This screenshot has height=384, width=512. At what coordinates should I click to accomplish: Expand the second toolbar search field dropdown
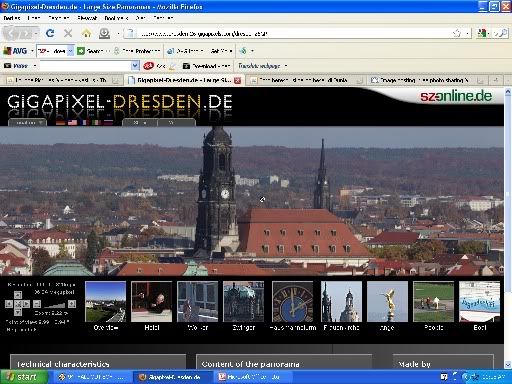click(135, 66)
